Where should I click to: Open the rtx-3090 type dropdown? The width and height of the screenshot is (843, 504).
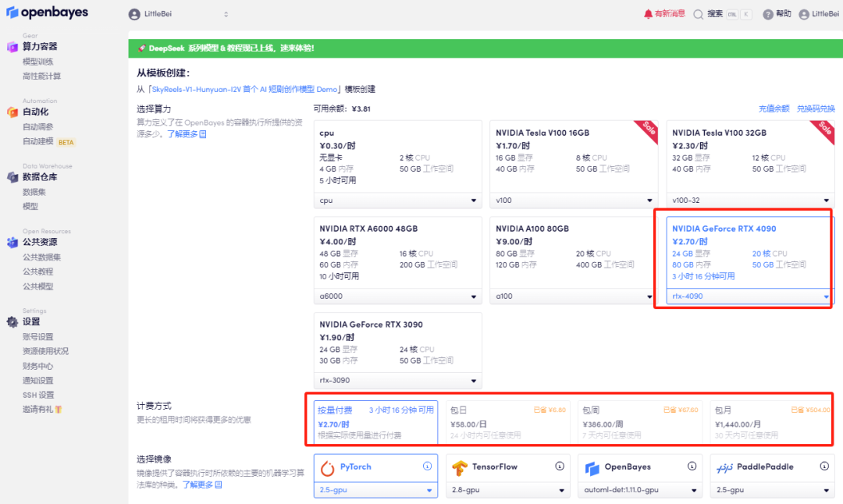[397, 381]
